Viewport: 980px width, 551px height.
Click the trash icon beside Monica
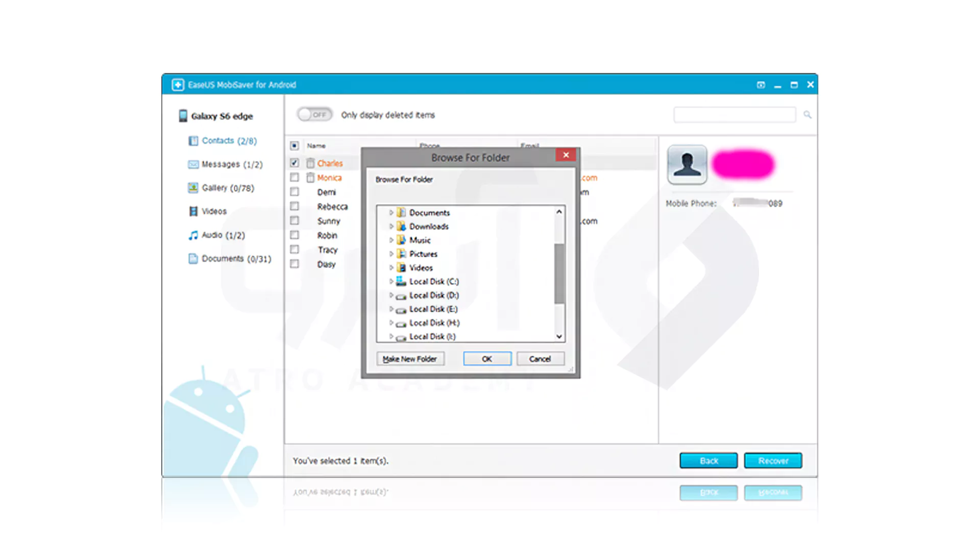[x=310, y=178]
